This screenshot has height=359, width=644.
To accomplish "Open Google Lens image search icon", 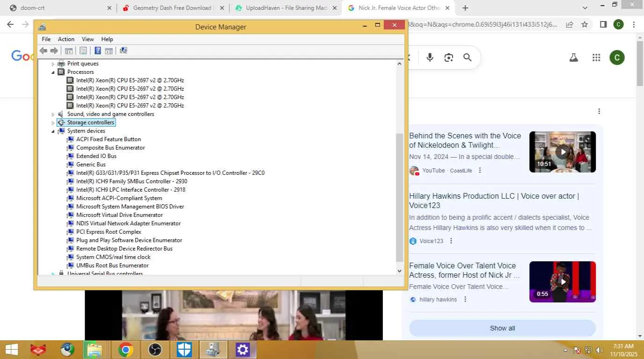I will (x=449, y=57).
